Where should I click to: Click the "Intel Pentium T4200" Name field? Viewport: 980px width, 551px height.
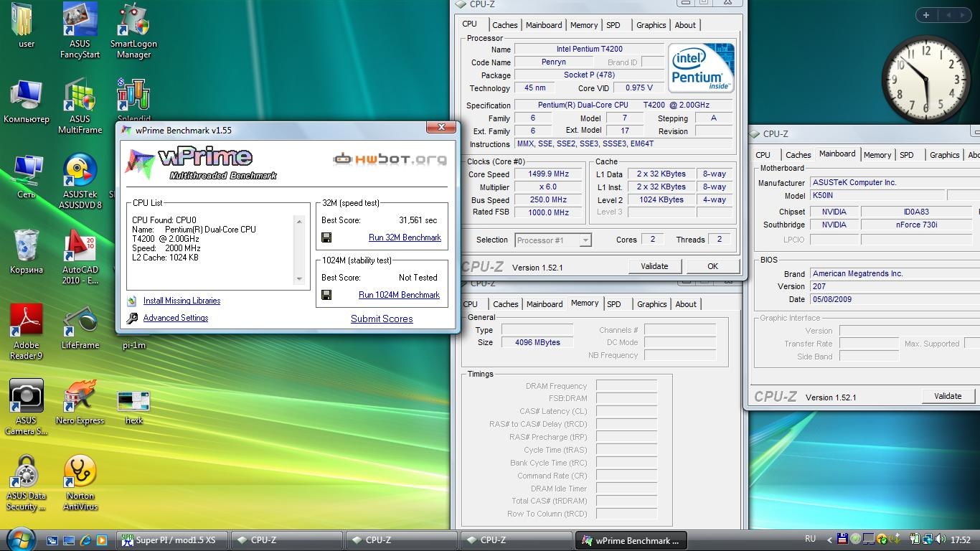click(x=589, y=50)
